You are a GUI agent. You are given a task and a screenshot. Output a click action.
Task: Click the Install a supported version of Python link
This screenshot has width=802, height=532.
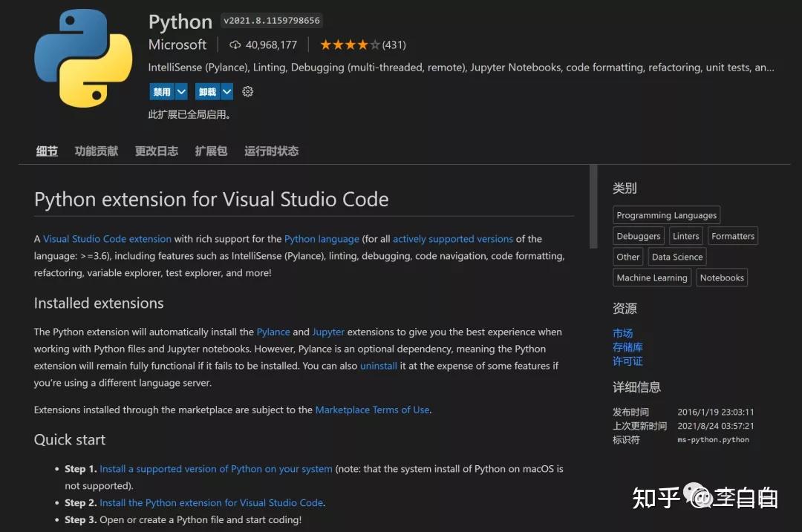[215, 468]
